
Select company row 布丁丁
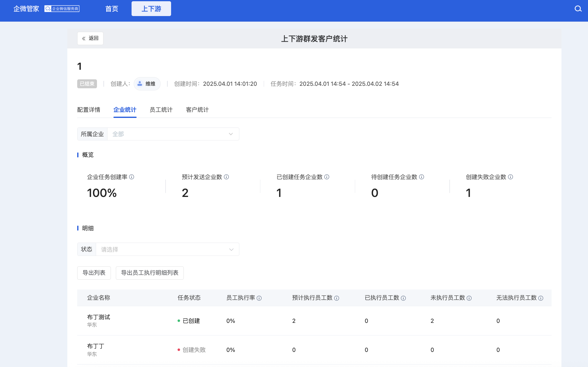tap(314, 350)
